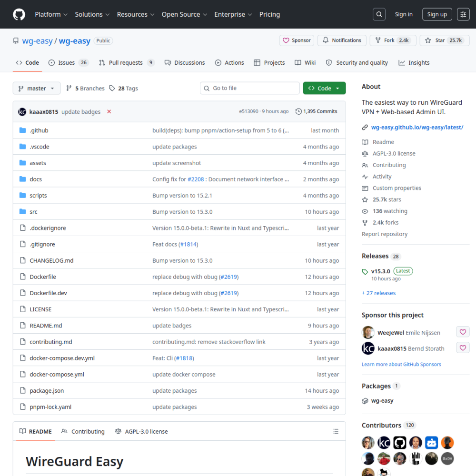Image resolution: width=476 pixels, height=476 pixels.
Task: Click the link icon beside website URL
Action: 365,128
